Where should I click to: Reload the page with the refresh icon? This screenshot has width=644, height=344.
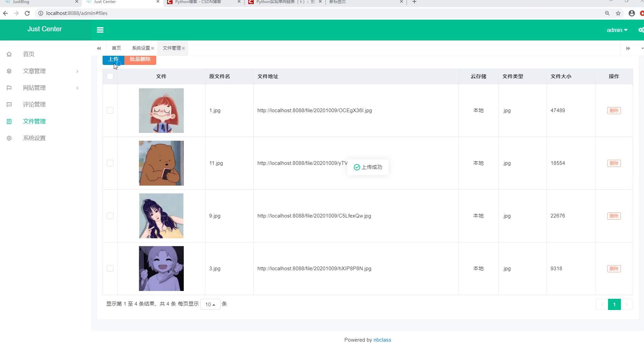pyautogui.click(x=28, y=13)
